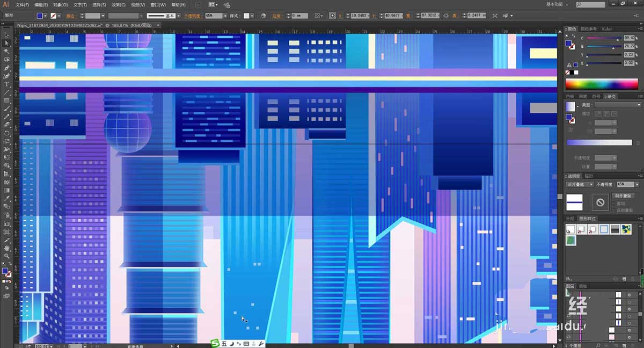Select the Selection tool (black arrow)
644x348 pixels.
pyautogui.click(x=7, y=35)
